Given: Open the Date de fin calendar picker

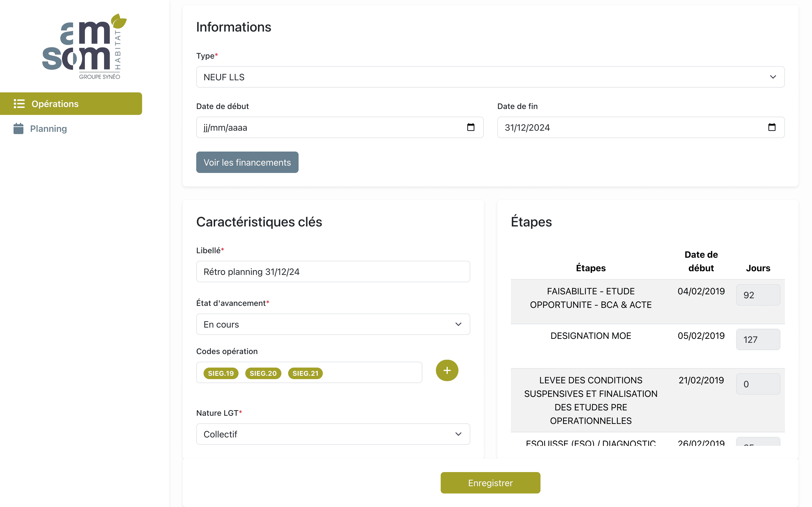Looking at the screenshot, I should (772, 127).
